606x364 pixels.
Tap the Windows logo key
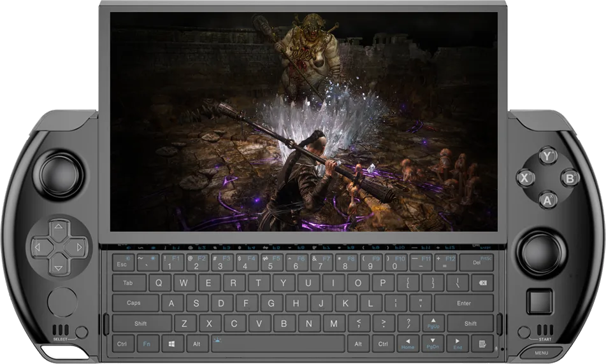[x=172, y=344]
